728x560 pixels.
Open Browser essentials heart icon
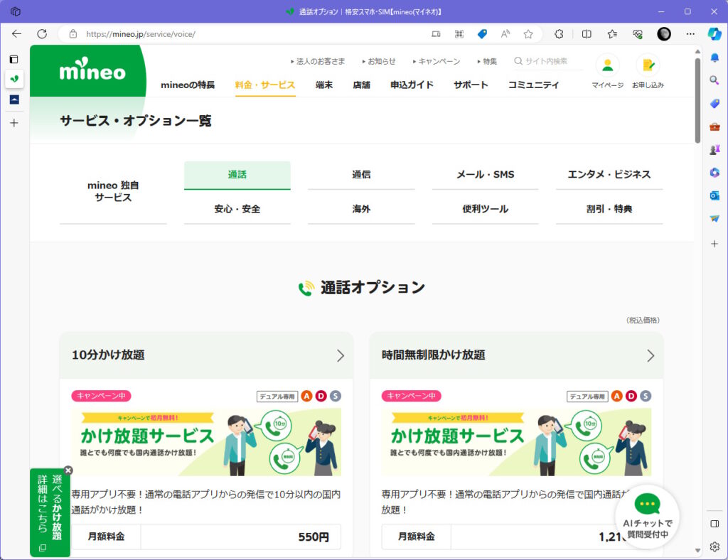click(x=638, y=34)
